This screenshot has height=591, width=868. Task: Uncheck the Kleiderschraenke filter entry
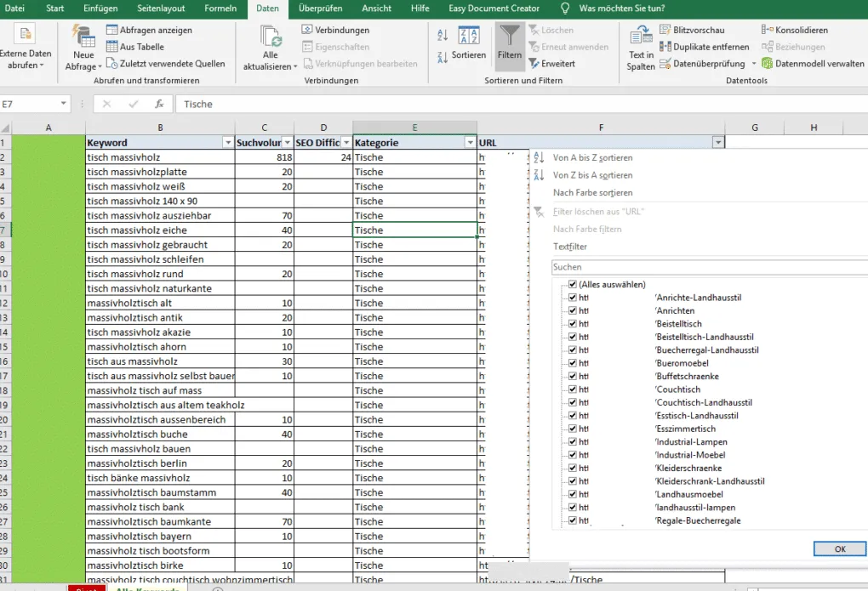tap(573, 468)
